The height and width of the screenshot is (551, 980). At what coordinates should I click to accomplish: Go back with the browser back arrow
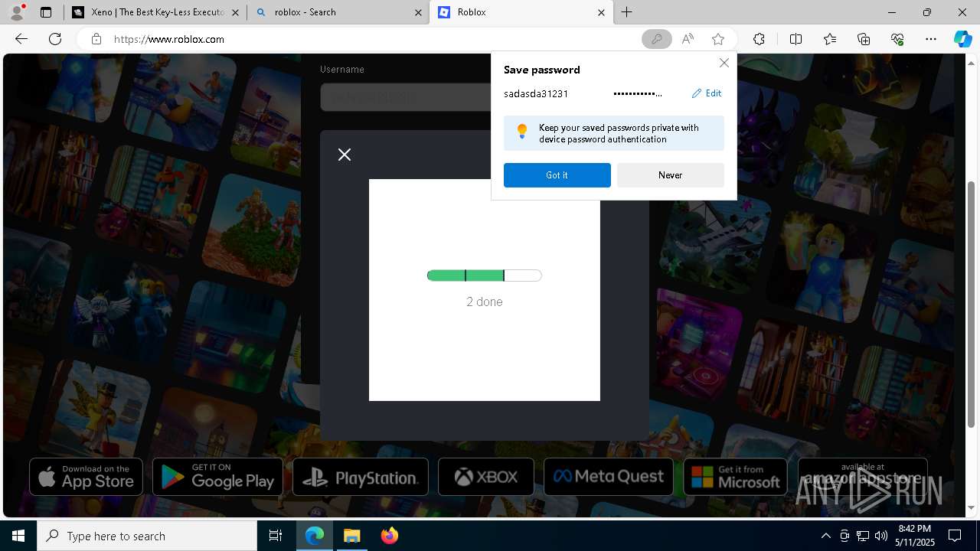tap(21, 39)
